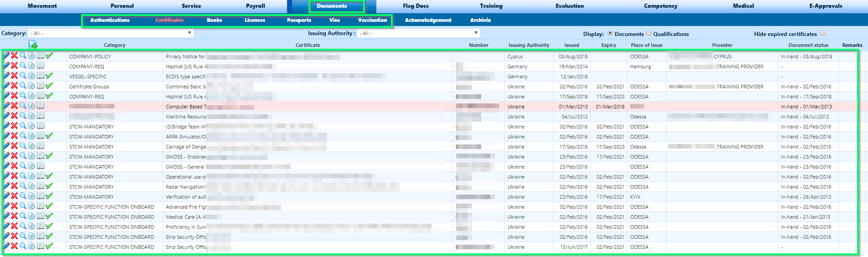Magnify the Carriage of Dange row
Image resolution: width=868 pixels, height=257 pixels.
[23, 146]
